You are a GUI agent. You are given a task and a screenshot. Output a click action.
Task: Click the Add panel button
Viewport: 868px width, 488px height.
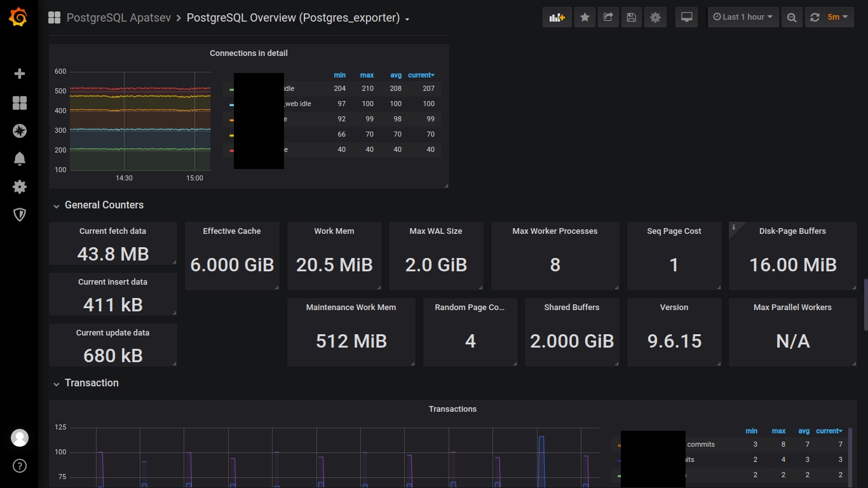[x=557, y=17]
